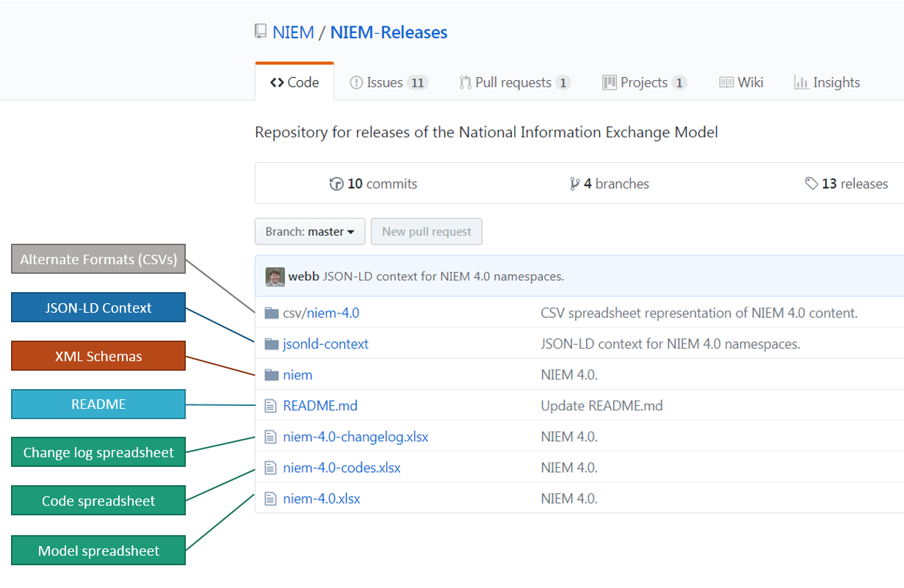Click the folder icon beside csv/niem-4.0
This screenshot has height=588, width=904.
[x=271, y=313]
